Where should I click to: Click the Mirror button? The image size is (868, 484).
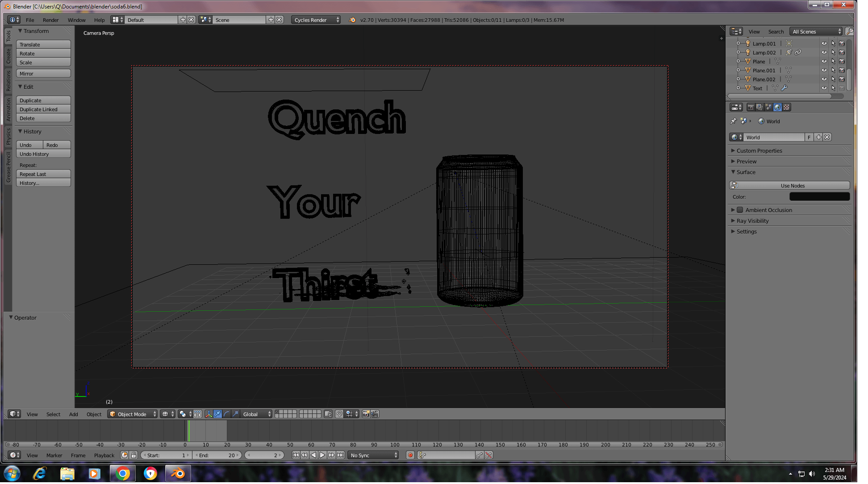pos(44,74)
